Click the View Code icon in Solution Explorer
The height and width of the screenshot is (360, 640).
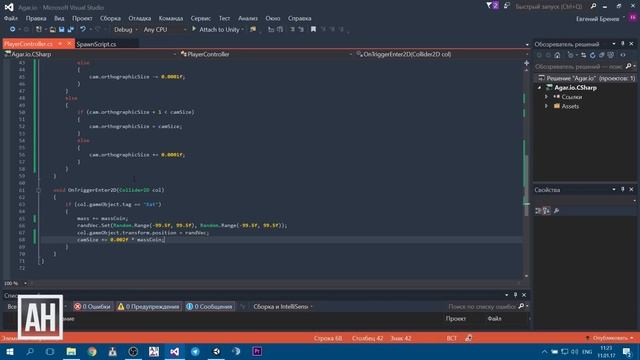pos(623,55)
